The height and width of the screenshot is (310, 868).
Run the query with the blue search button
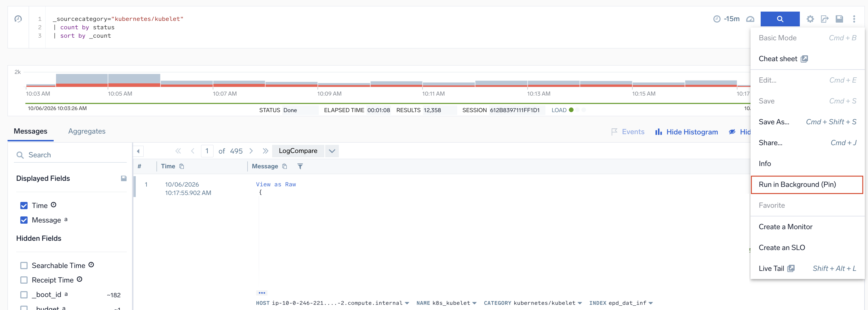(x=780, y=19)
